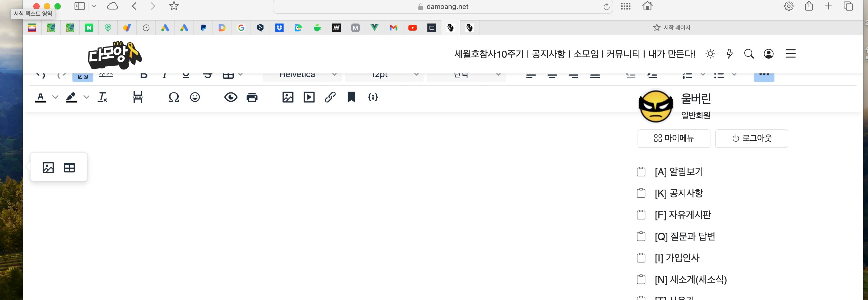Open the 내가 만든다! menu

pos(672,54)
